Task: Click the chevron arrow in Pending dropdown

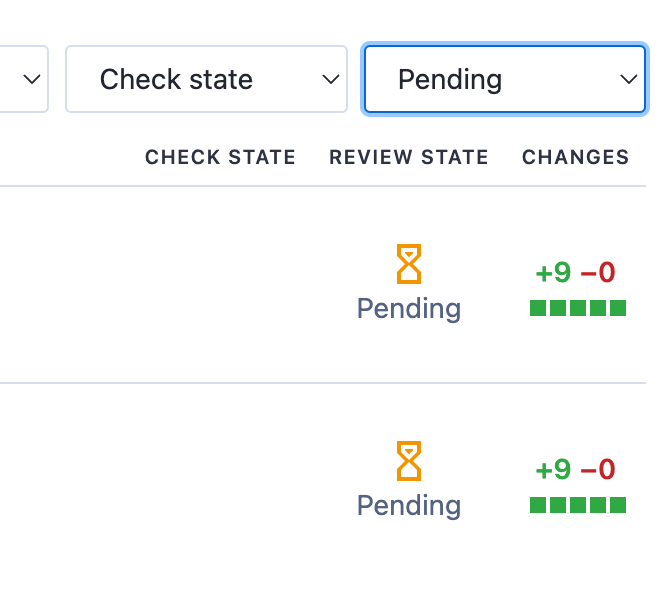Action: [628, 79]
